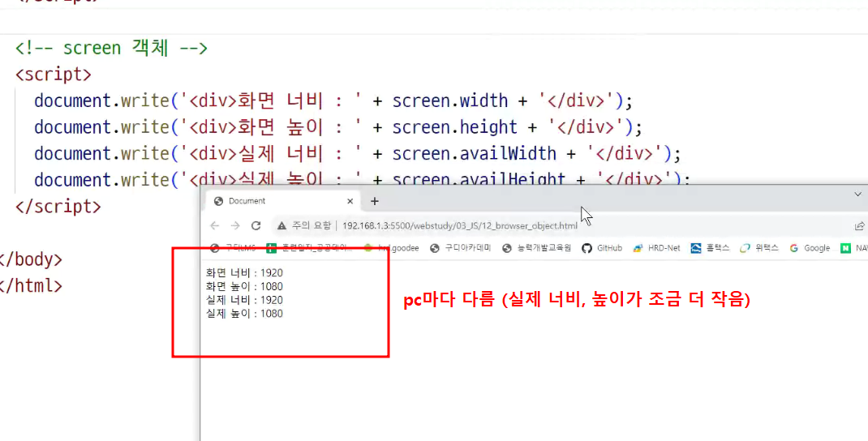Reload the Document page
Viewport: 868px width, 441px height.
tap(256, 225)
